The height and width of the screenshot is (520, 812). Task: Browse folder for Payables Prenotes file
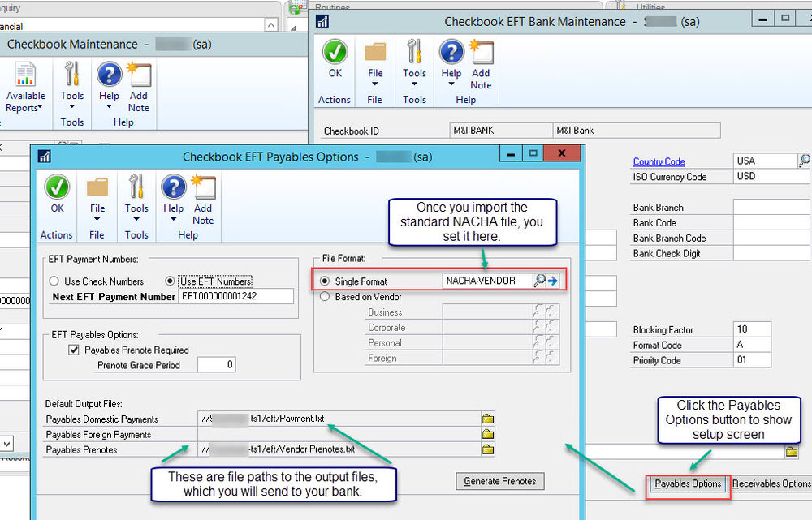(488, 449)
